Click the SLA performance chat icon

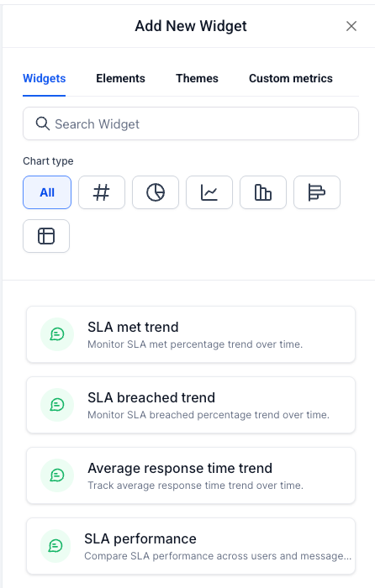tap(55, 546)
